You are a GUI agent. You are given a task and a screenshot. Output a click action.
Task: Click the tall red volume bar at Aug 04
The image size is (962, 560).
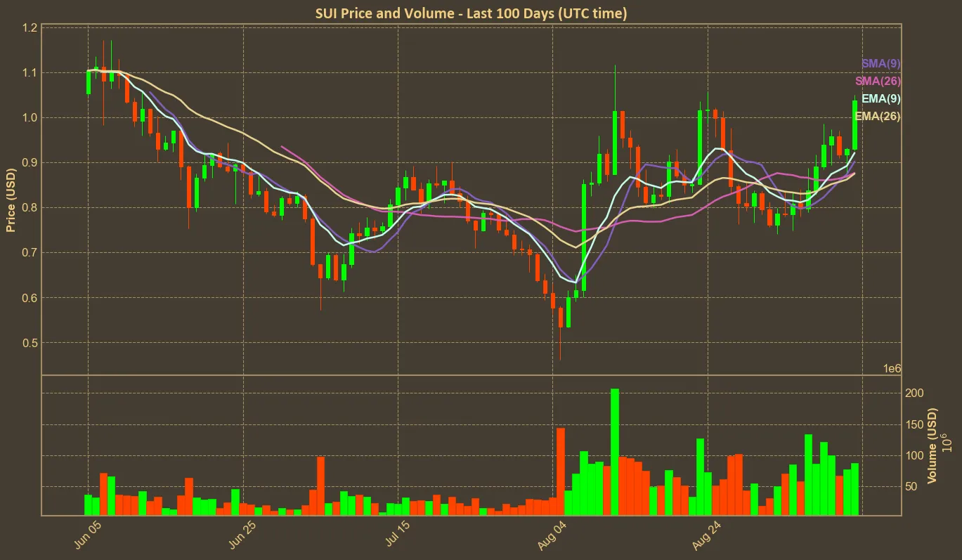click(561, 471)
